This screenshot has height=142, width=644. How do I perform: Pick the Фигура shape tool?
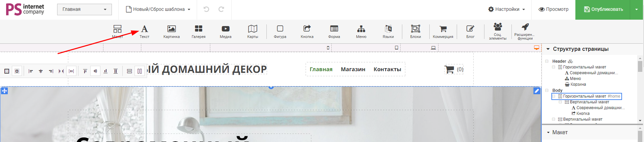pyautogui.click(x=280, y=32)
